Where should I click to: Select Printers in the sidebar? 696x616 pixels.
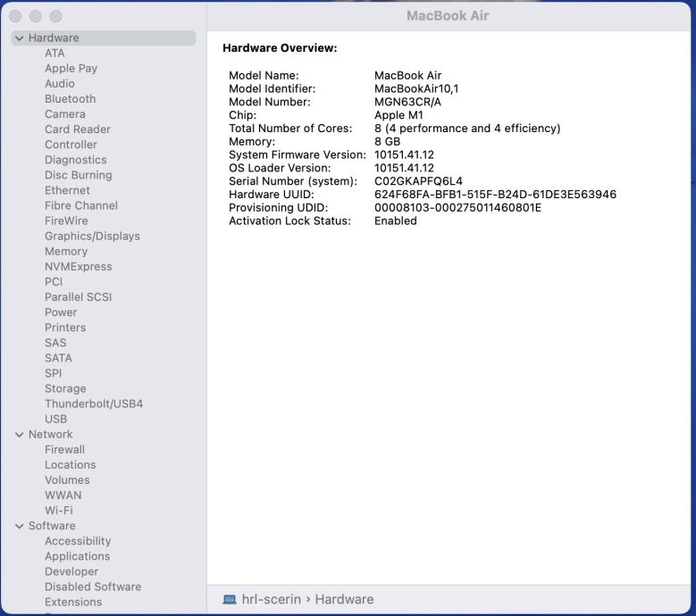[x=65, y=328]
